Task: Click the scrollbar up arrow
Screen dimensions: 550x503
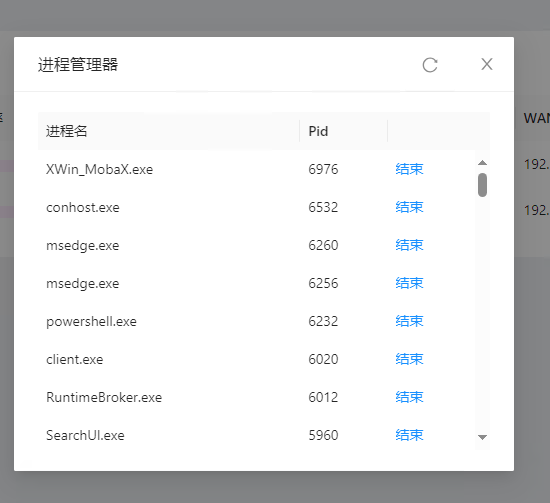Action: [x=482, y=162]
